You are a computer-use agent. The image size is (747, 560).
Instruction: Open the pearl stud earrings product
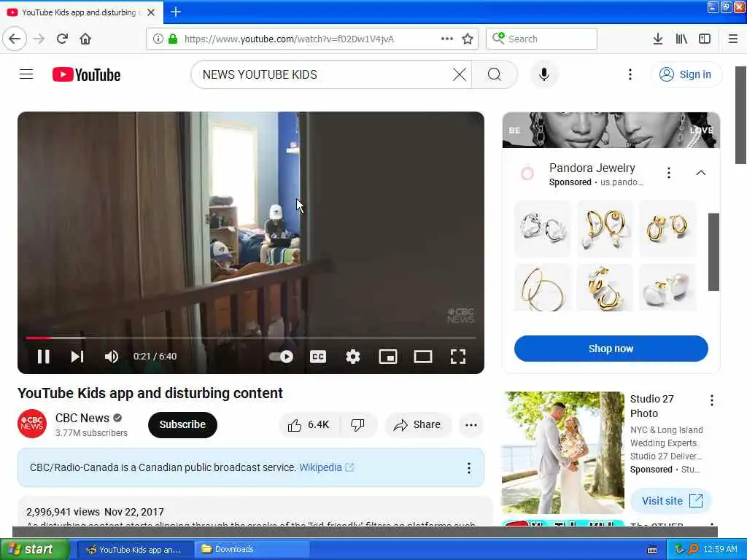pyautogui.click(x=667, y=287)
